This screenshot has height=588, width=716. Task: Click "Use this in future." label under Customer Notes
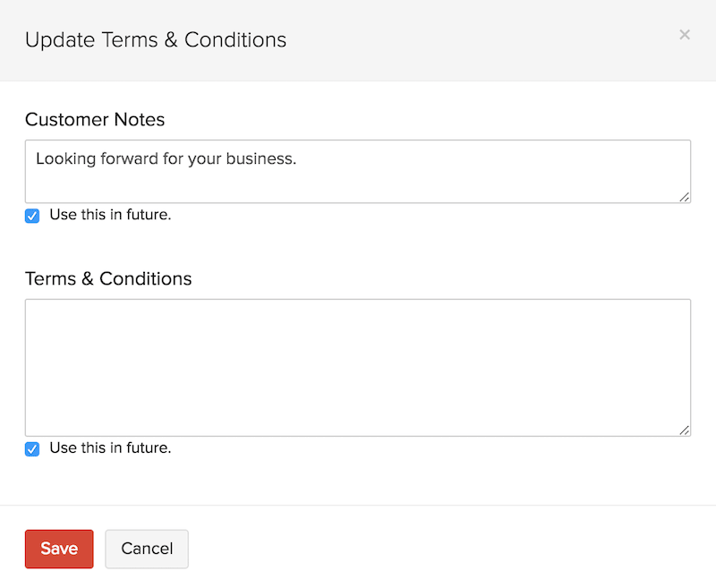pos(110,215)
